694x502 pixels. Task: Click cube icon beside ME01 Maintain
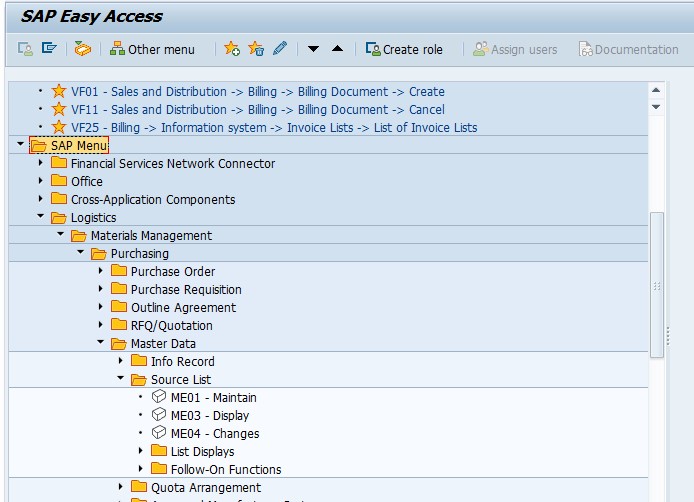(159, 397)
